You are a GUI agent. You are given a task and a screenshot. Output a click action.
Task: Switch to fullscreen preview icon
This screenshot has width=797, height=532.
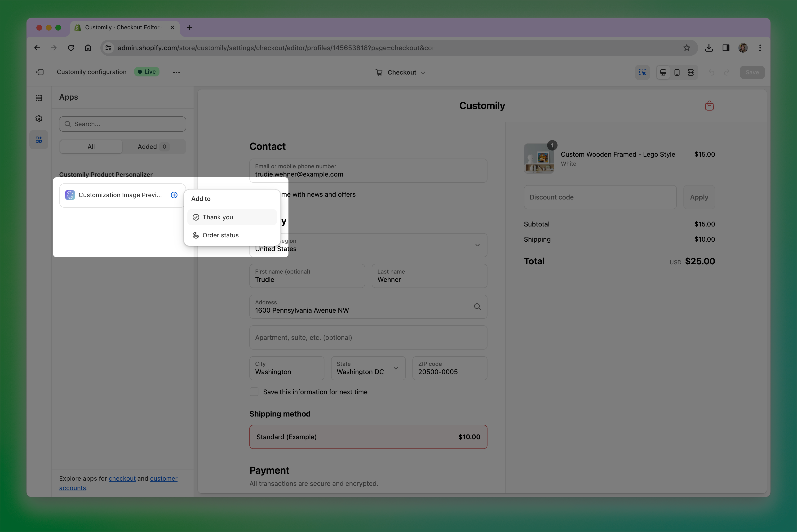pos(691,72)
